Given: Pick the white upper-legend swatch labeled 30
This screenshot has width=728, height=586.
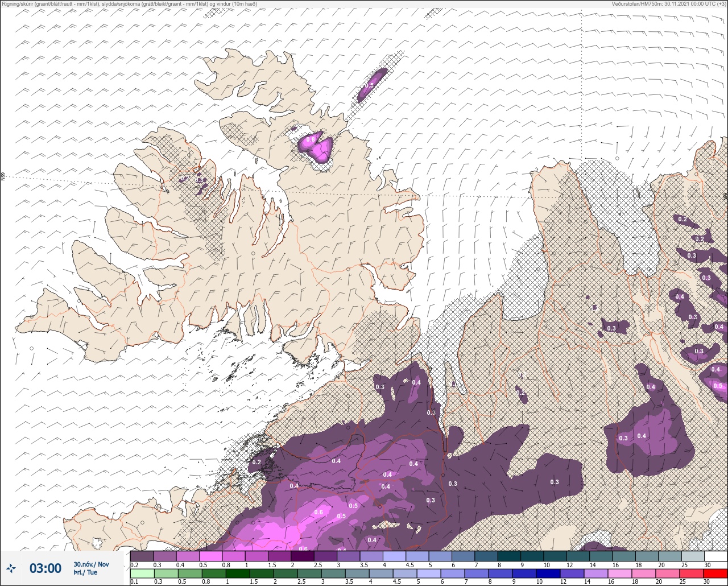Looking at the screenshot, I should tap(715, 556).
